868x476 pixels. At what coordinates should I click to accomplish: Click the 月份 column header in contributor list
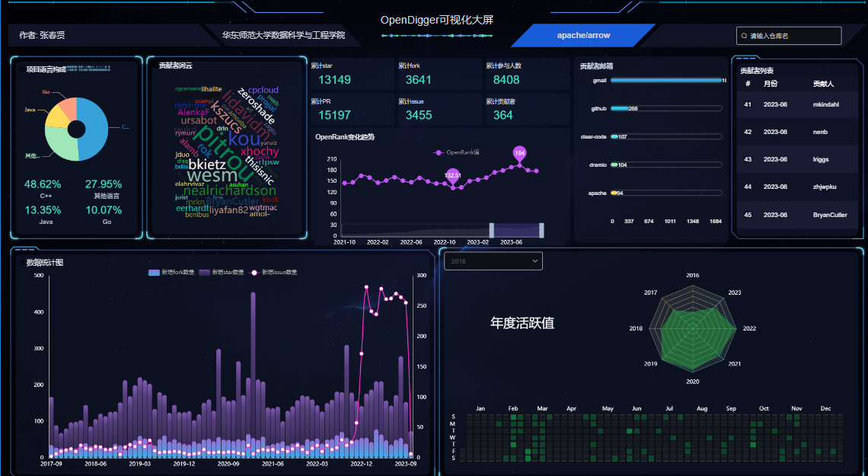pos(770,84)
